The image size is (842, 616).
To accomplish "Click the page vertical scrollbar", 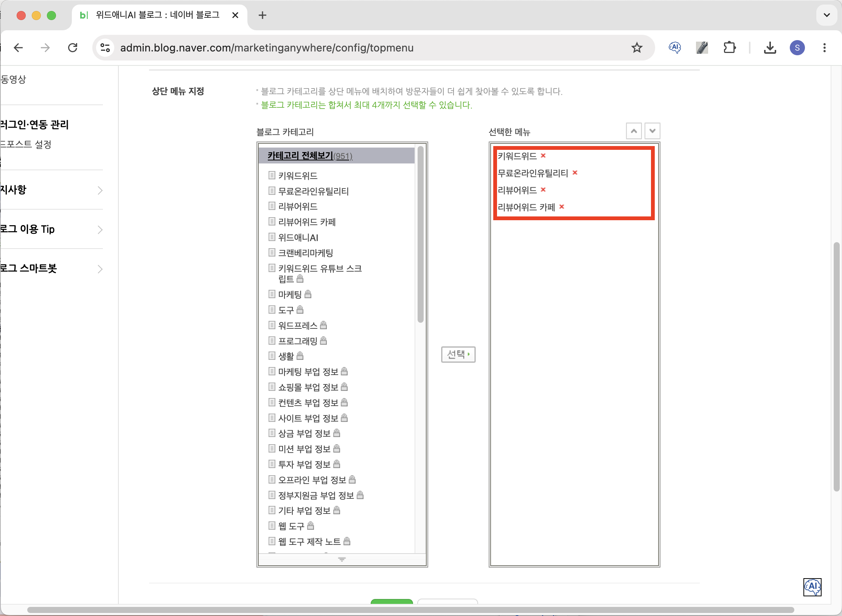I will pyautogui.click(x=836, y=367).
